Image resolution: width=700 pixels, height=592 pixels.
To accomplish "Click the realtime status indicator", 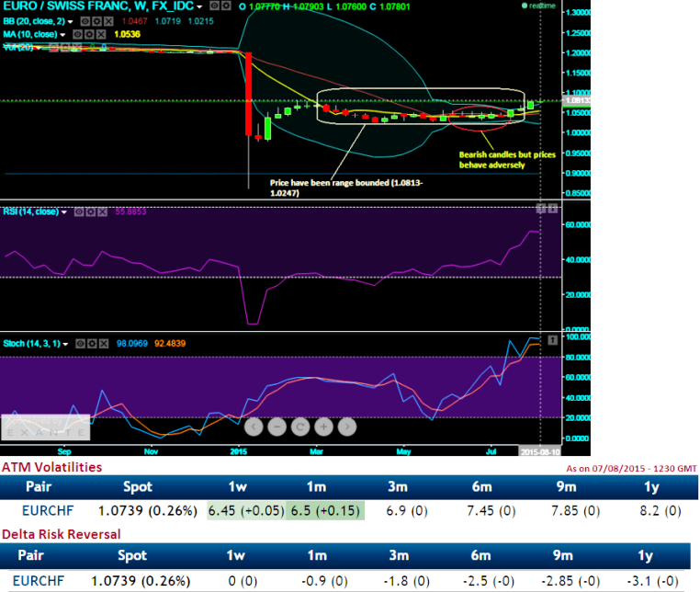I will point(539,6).
